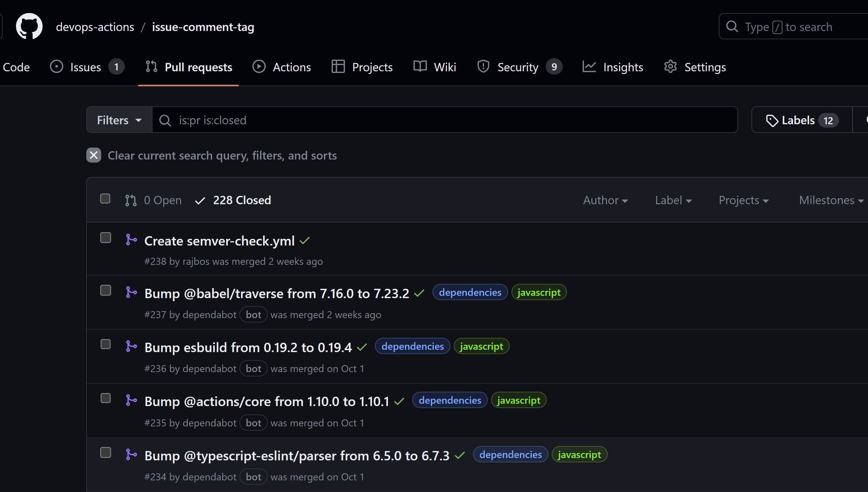Click merged icon for Bump @babel/traverse PR

click(x=131, y=292)
